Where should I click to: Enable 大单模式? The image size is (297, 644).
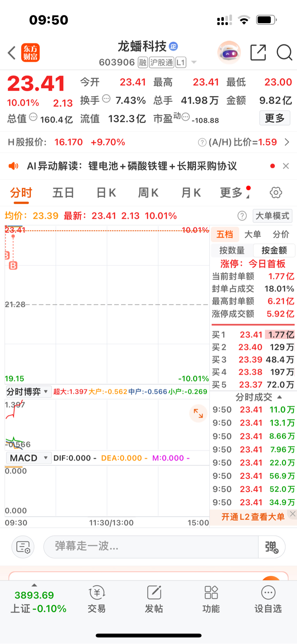[x=272, y=216]
